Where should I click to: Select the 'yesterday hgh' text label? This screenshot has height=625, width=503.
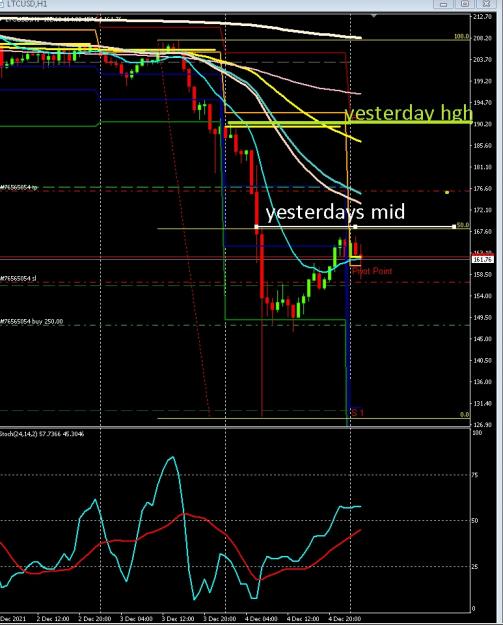(x=409, y=113)
